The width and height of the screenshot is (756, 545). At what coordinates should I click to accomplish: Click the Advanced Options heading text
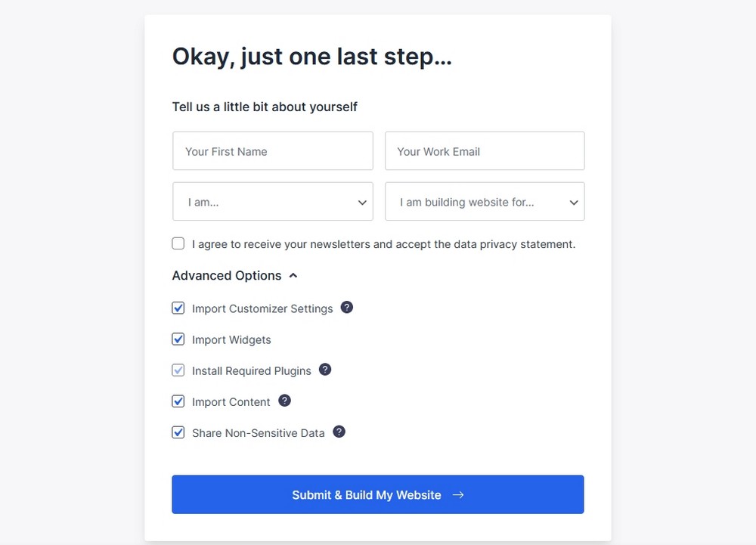pyautogui.click(x=227, y=276)
